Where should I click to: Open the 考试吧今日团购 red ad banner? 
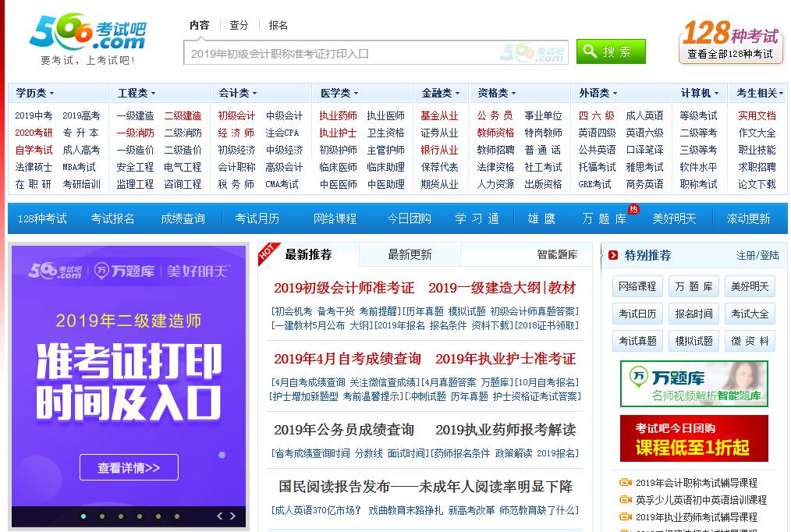point(694,438)
